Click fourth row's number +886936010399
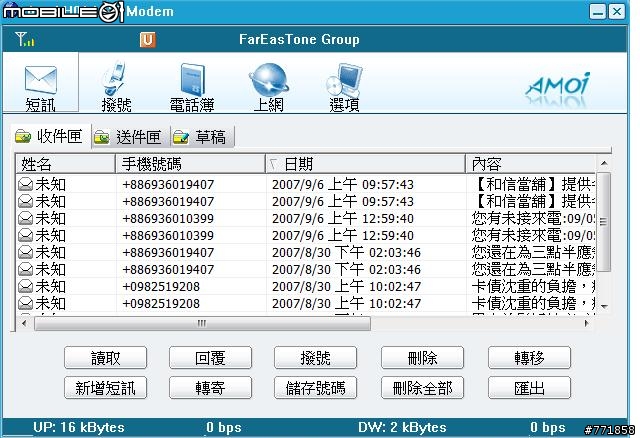 click(168, 236)
